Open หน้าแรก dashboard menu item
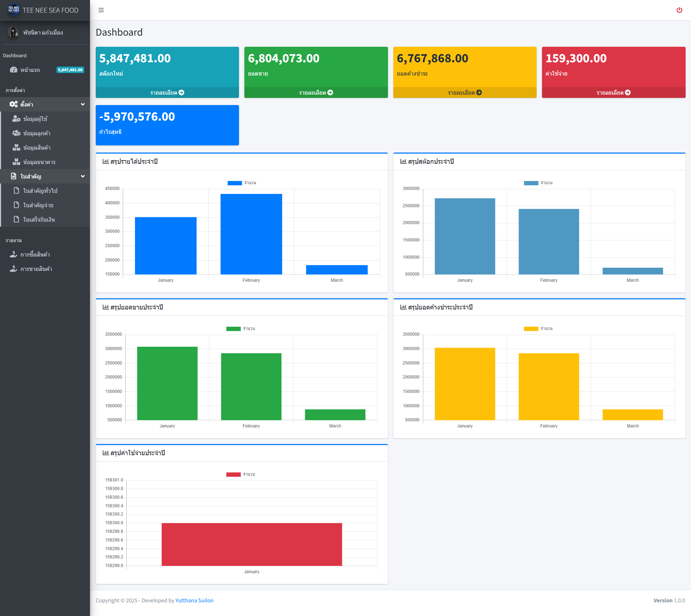Image resolution: width=691 pixels, height=616 pixels. click(x=30, y=70)
